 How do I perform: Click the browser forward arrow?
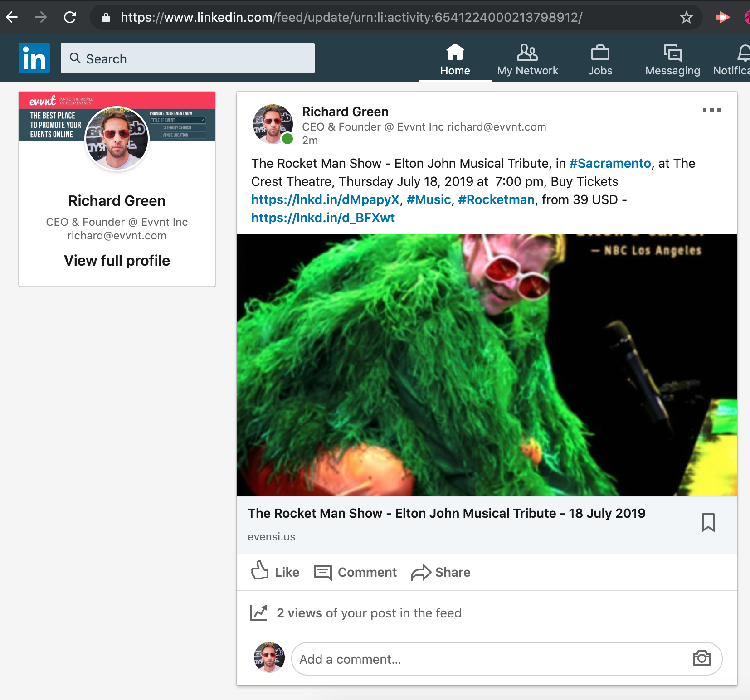[x=41, y=18]
